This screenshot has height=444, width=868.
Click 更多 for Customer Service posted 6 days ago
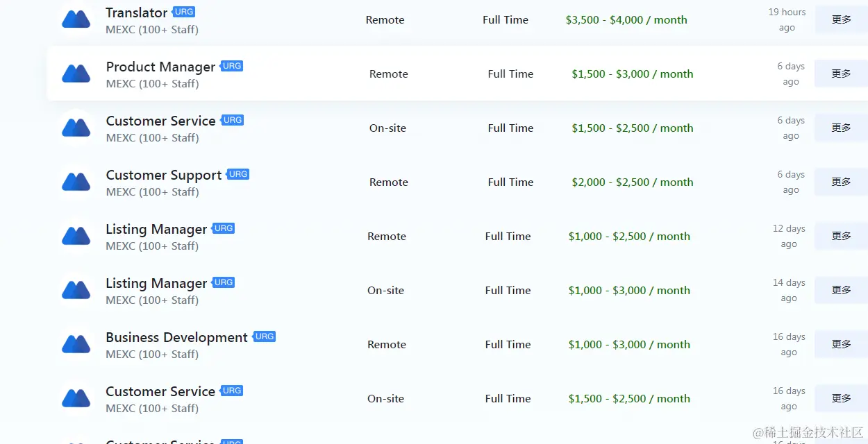tap(841, 128)
